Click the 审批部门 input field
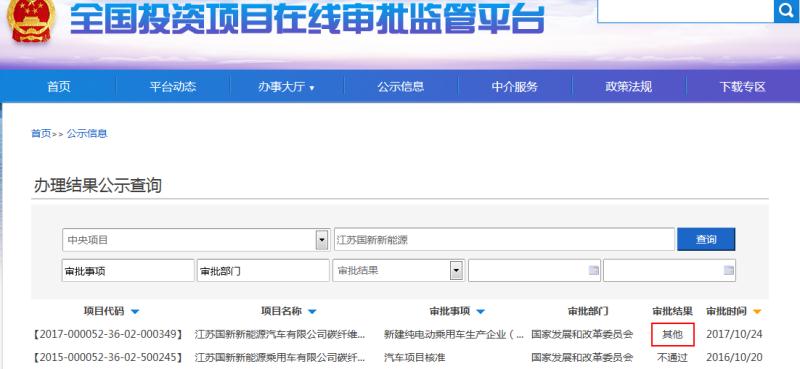Viewport: 800px width, 369px height. coord(263,270)
